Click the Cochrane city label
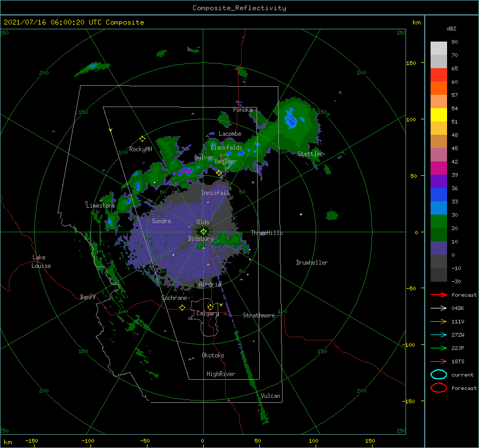Image resolution: width=479 pixels, height=448 pixels. tap(174, 298)
